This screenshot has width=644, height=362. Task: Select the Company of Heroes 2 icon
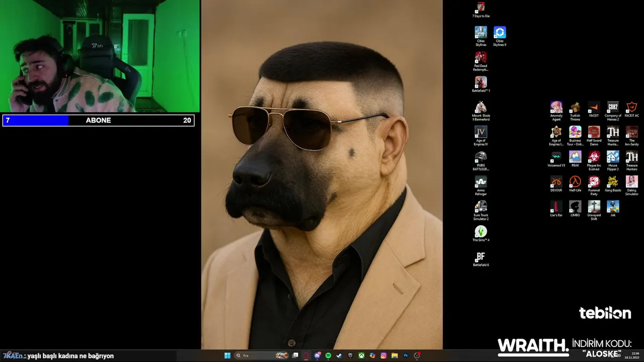coord(613,111)
